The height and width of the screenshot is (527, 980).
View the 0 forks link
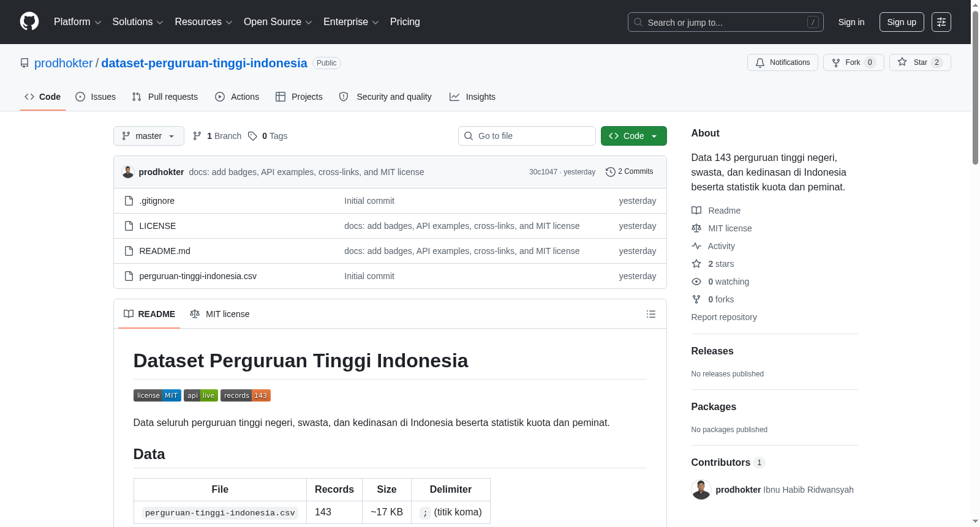(x=713, y=299)
